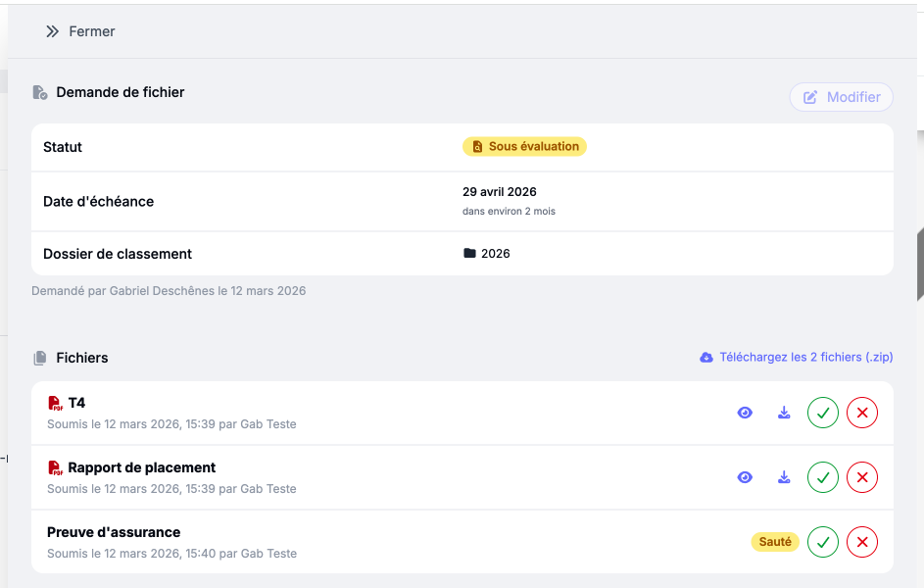Click the PDF icon for Rapport de placement
Screen dimensions: 924x588
(56, 467)
